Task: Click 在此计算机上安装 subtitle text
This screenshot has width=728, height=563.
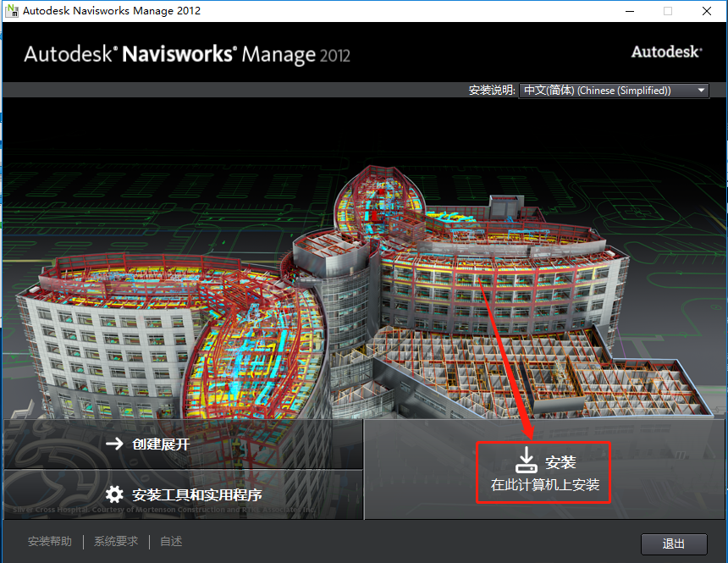Action: coord(545,485)
